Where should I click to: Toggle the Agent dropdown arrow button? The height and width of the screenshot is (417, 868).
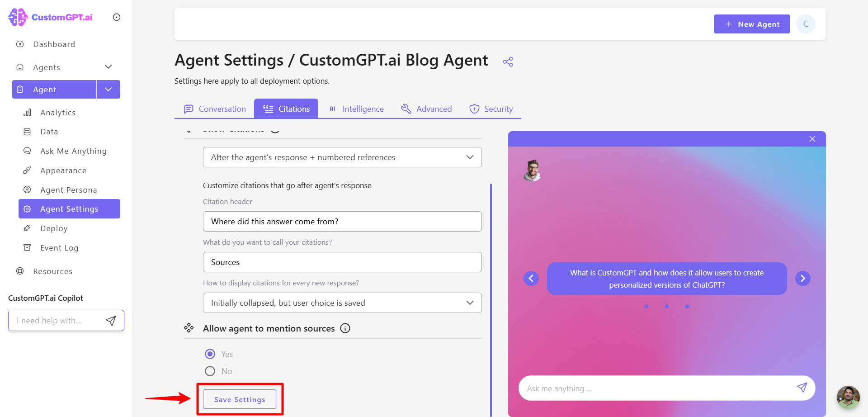[x=108, y=89]
